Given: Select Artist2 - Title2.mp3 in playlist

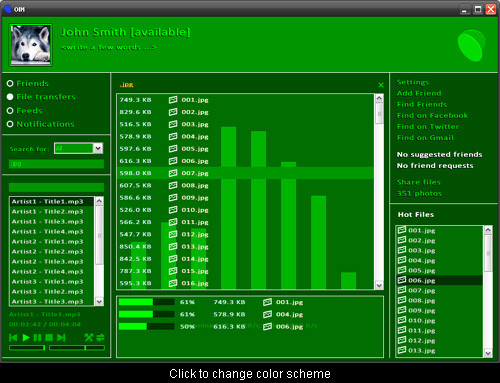Looking at the screenshot, I should click(x=52, y=252).
